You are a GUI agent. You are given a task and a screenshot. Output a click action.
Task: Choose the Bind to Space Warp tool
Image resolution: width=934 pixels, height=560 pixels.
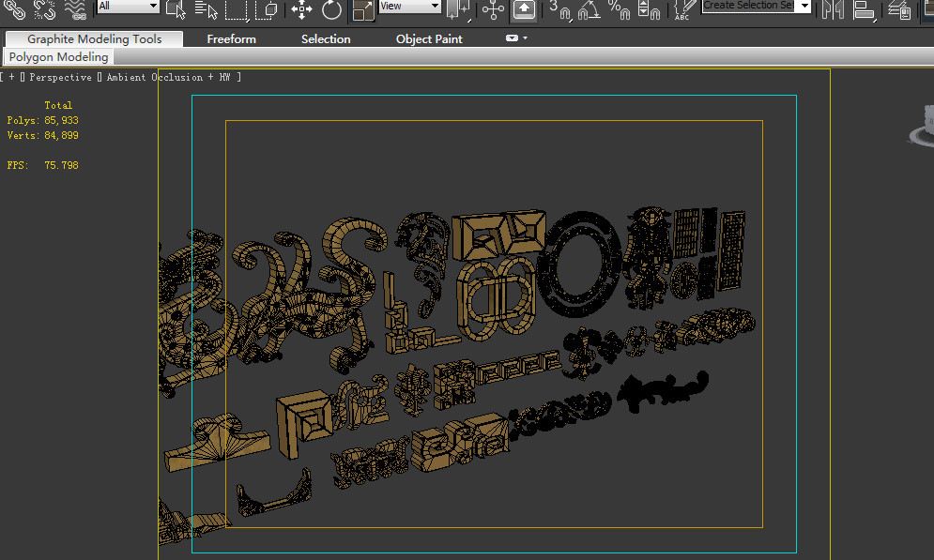click(75, 9)
